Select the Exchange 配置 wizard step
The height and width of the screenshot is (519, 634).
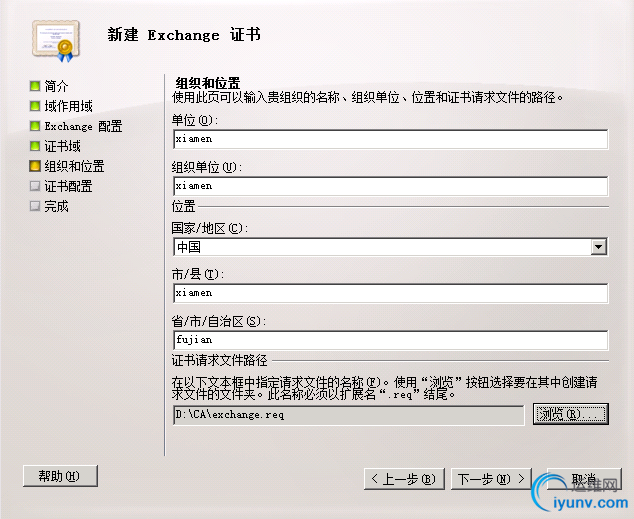tap(83, 126)
